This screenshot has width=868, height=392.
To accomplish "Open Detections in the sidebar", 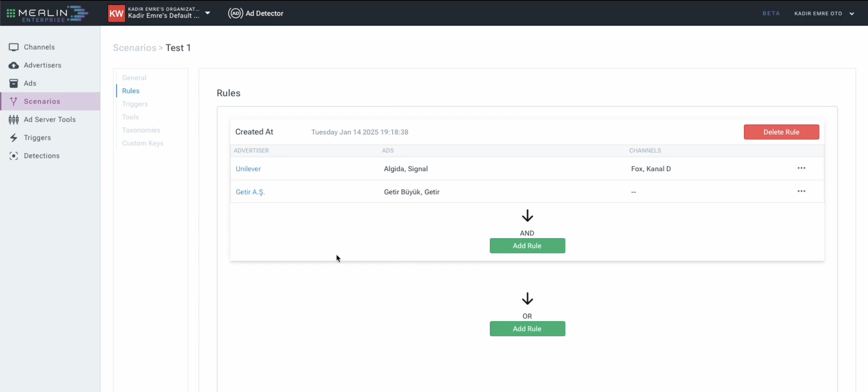I will [41, 156].
